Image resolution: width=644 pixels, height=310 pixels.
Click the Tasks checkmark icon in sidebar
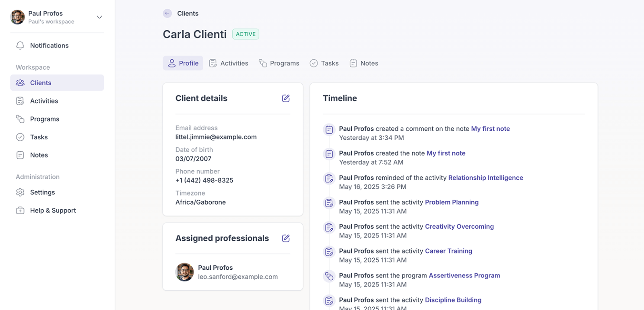[20, 137]
